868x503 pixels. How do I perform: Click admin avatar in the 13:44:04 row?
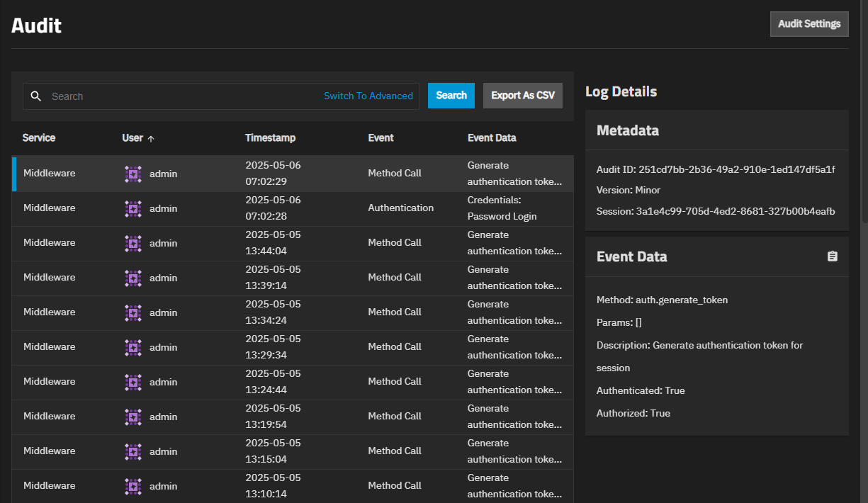pyautogui.click(x=133, y=243)
